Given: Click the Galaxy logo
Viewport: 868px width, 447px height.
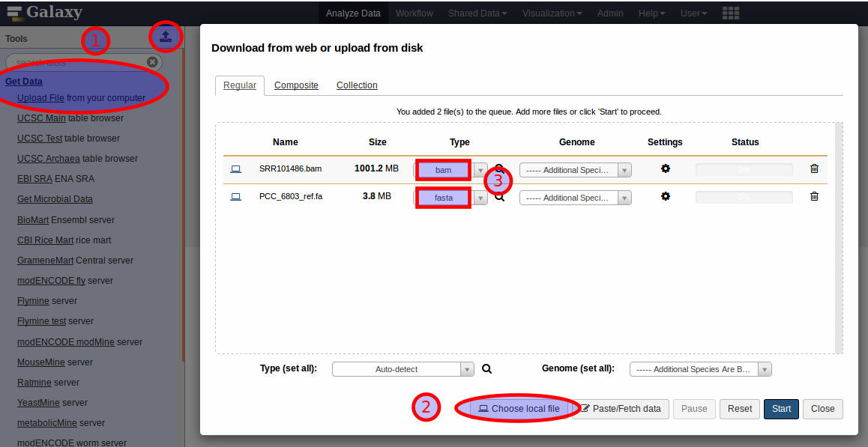Looking at the screenshot, I should point(45,12).
